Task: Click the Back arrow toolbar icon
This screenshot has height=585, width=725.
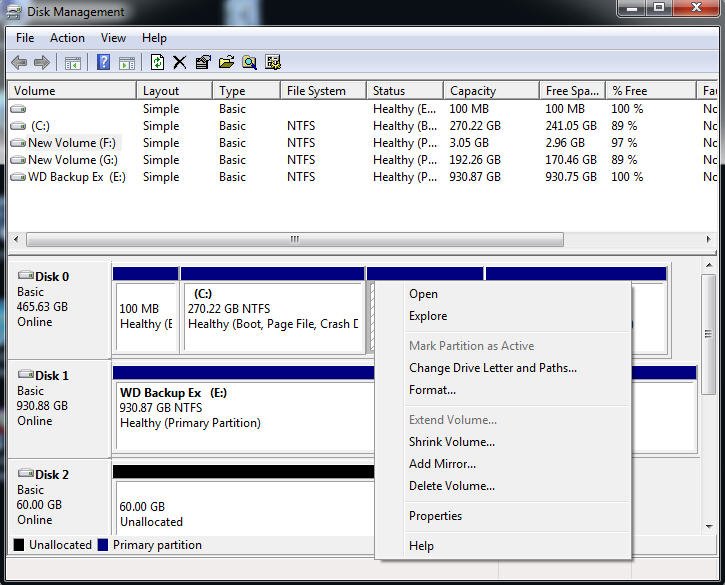Action: click(x=19, y=62)
